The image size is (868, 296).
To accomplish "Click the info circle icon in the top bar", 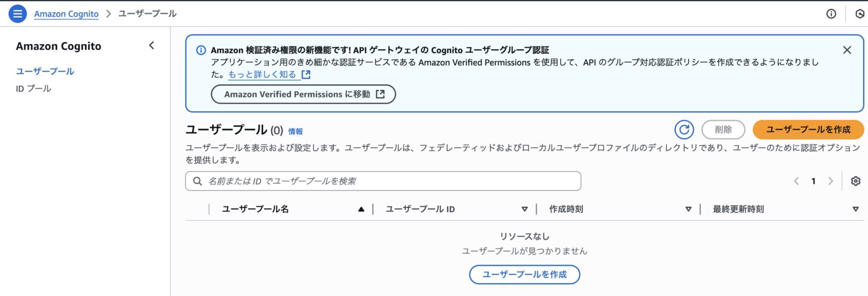I will click(831, 13).
